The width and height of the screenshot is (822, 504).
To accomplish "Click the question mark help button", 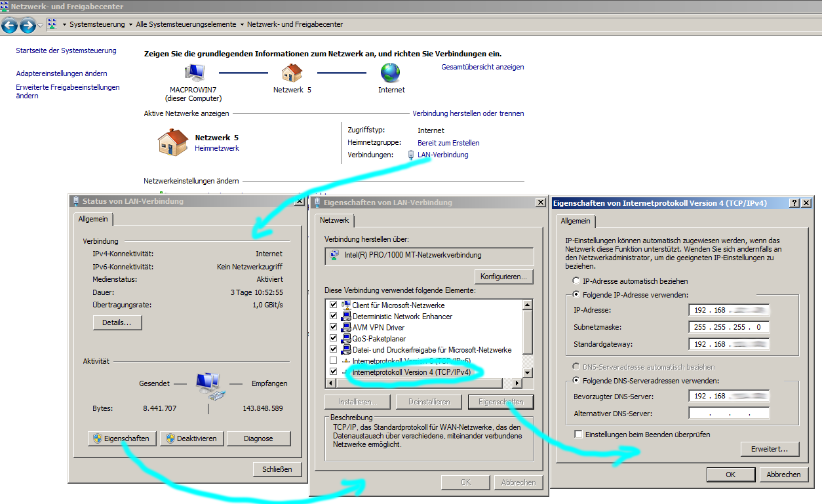I will [794, 203].
